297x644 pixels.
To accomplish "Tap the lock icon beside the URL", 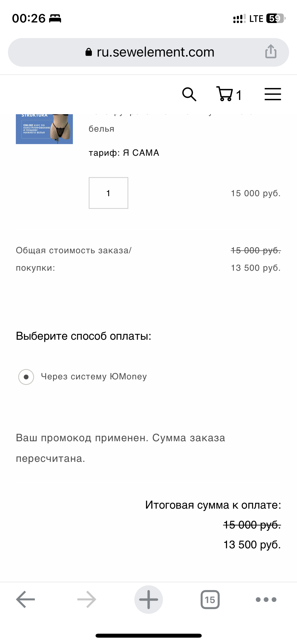I will (x=89, y=52).
